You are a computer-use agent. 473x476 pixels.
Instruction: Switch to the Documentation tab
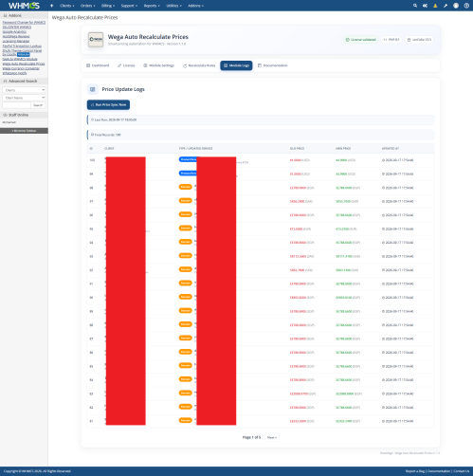point(272,65)
